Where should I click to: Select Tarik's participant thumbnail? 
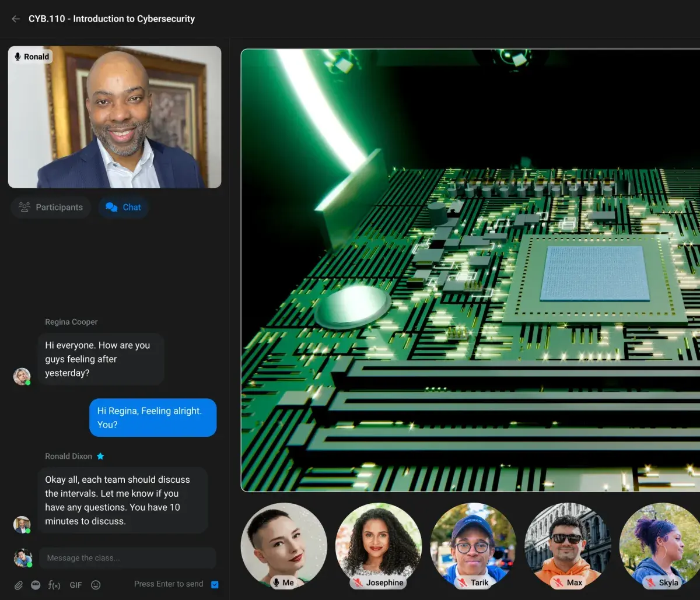(x=473, y=546)
